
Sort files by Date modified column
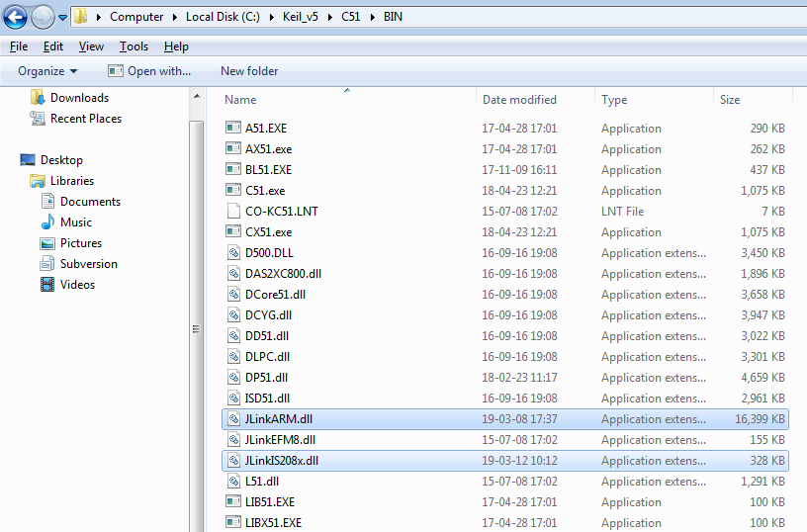coord(519,100)
